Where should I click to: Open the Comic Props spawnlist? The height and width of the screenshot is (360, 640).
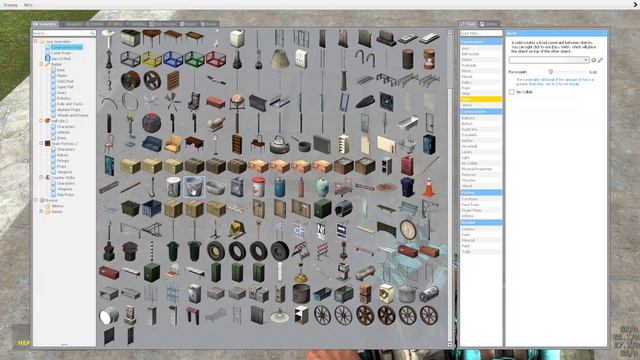click(61, 53)
